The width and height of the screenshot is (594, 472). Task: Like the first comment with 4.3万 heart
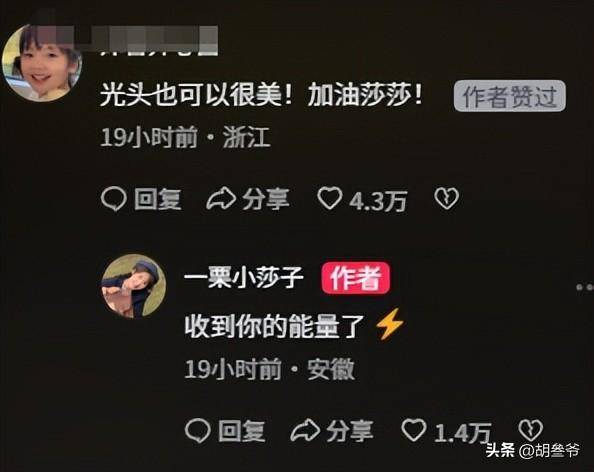click(x=330, y=198)
